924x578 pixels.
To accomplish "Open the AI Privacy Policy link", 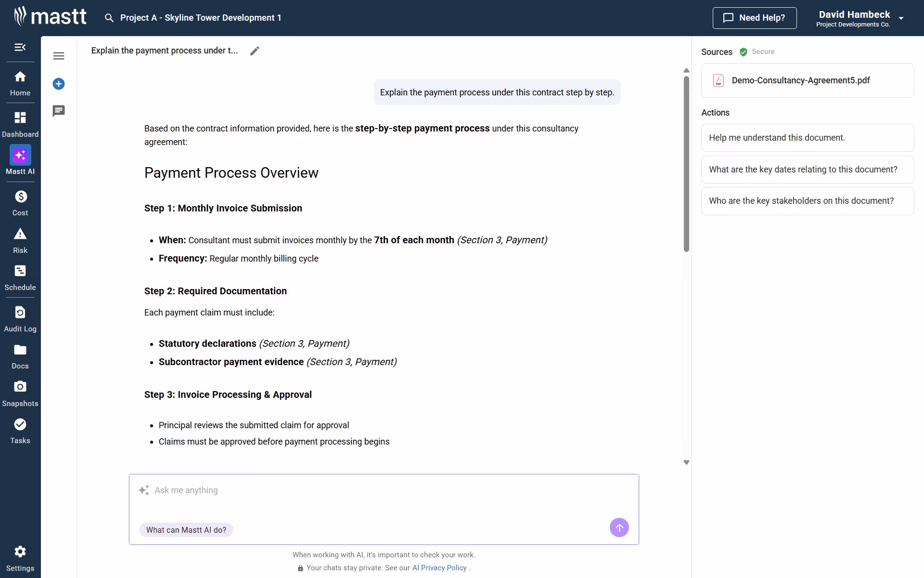I will point(438,567).
